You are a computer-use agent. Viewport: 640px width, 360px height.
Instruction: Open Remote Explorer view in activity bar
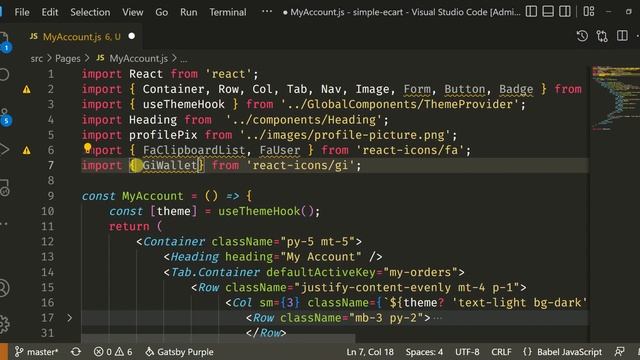5,188
